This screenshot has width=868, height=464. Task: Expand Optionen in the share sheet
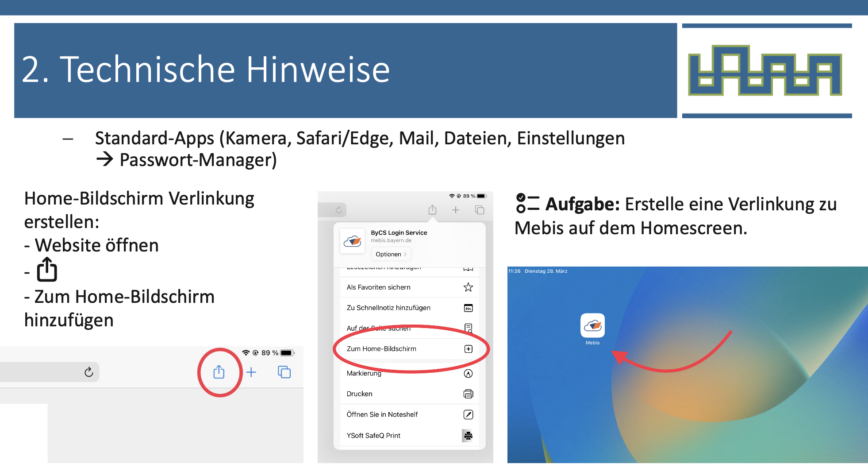pos(391,254)
